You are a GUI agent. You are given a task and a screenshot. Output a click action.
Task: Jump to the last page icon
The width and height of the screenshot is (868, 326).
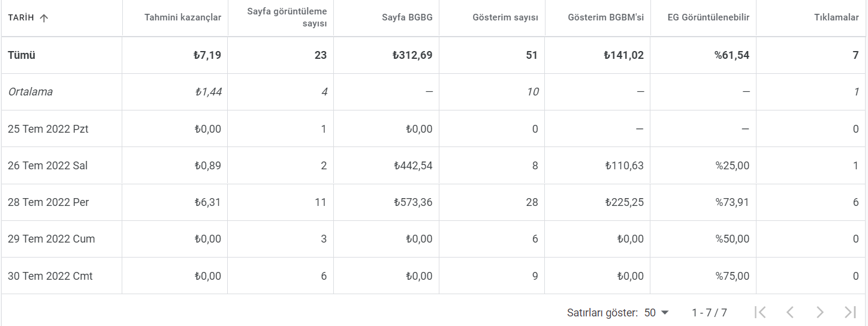tap(850, 312)
